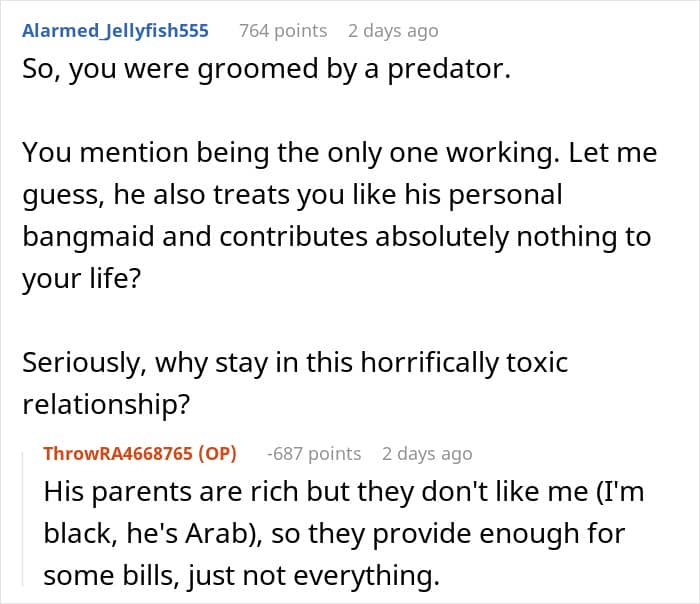The height and width of the screenshot is (604, 700).
Task: Open the Alarmed_Jellyfish555 user profile
Action: (115, 31)
